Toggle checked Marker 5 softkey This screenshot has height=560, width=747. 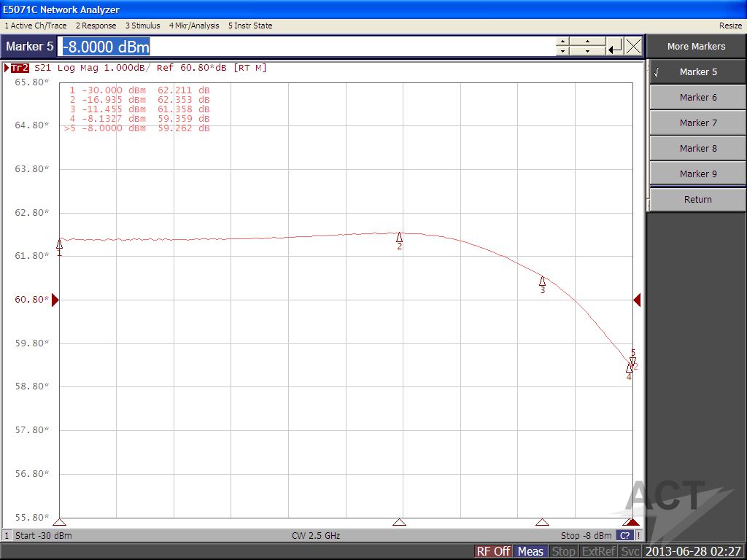tap(698, 72)
